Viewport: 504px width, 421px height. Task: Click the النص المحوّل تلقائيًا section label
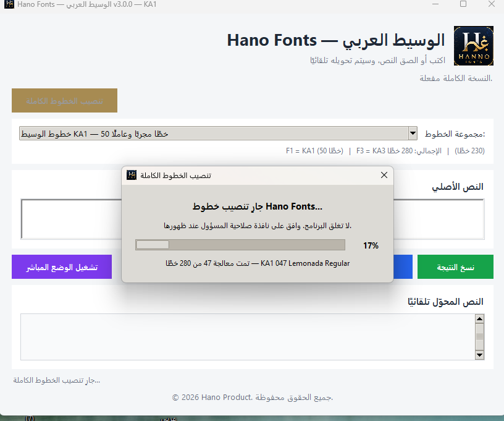pos(445,302)
